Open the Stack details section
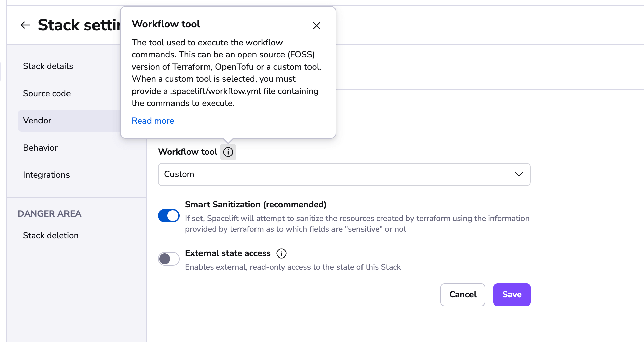 48,66
